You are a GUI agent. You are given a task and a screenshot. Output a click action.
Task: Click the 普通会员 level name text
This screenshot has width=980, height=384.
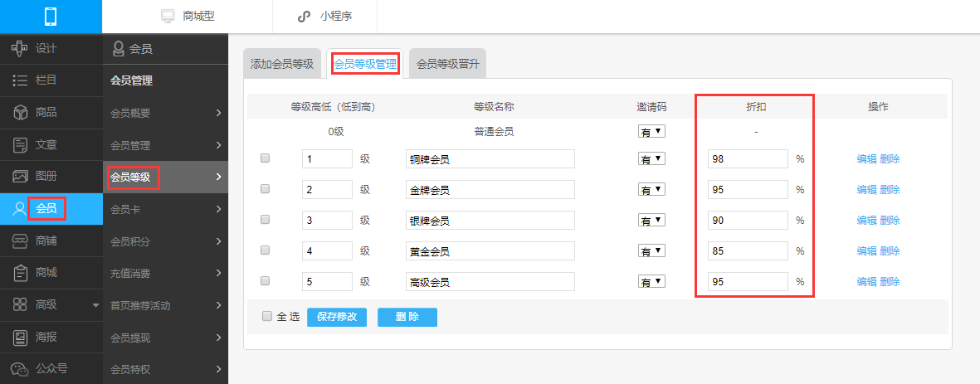point(494,132)
